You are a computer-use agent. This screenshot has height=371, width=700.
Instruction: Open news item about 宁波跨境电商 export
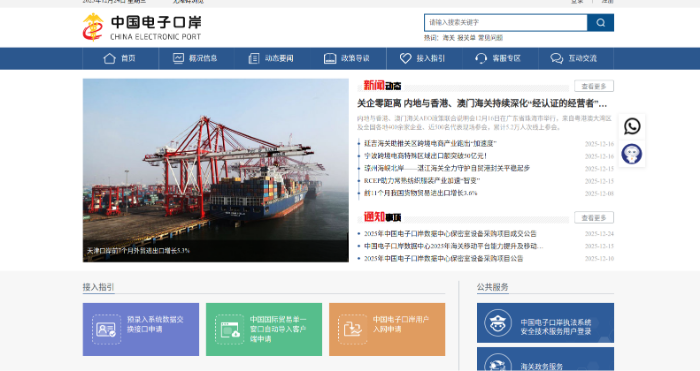(x=425, y=156)
